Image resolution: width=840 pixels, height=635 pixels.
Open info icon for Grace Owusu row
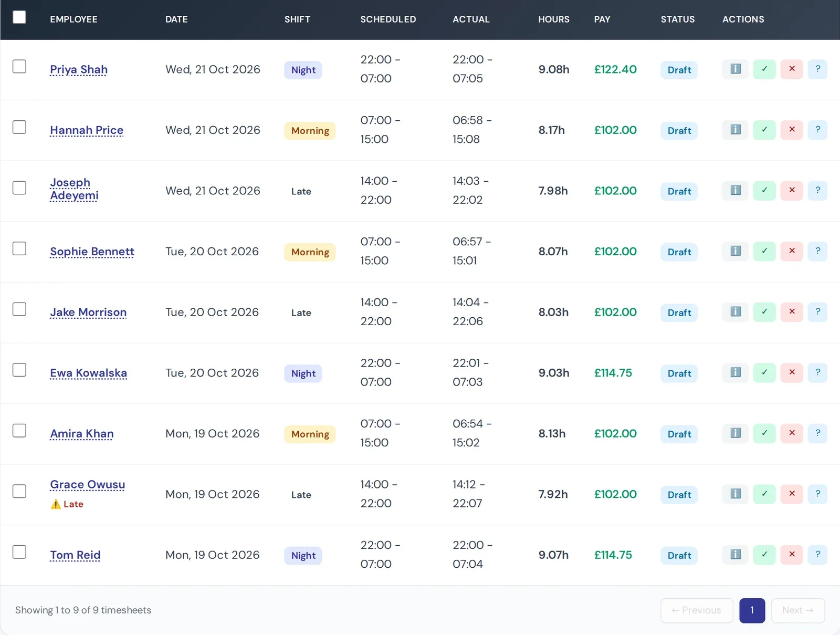point(736,494)
